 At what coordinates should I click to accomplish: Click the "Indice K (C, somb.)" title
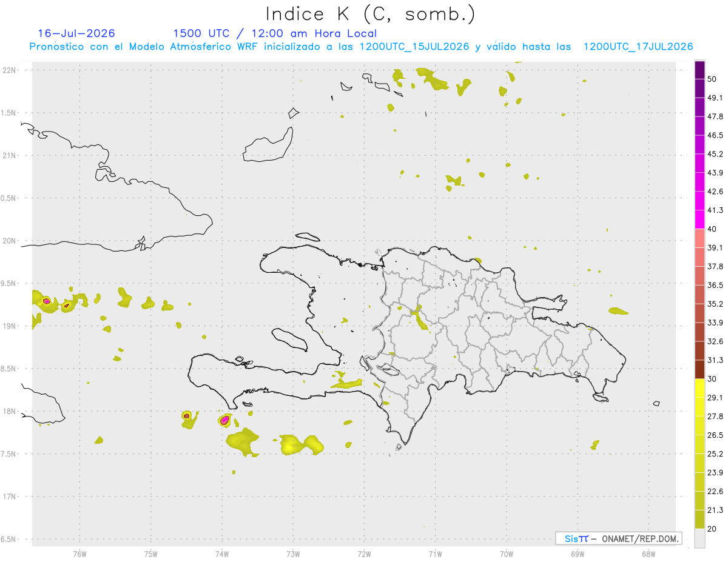click(371, 14)
